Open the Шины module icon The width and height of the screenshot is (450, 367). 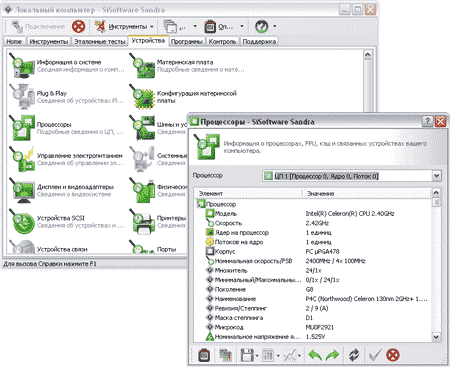coord(142,128)
